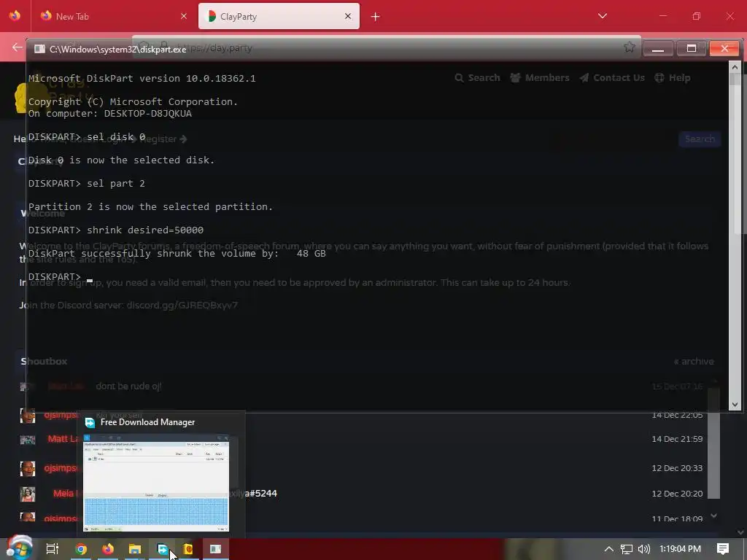Click the yellow app icon next to Free Download Manager
747x560 pixels.
click(x=188, y=549)
